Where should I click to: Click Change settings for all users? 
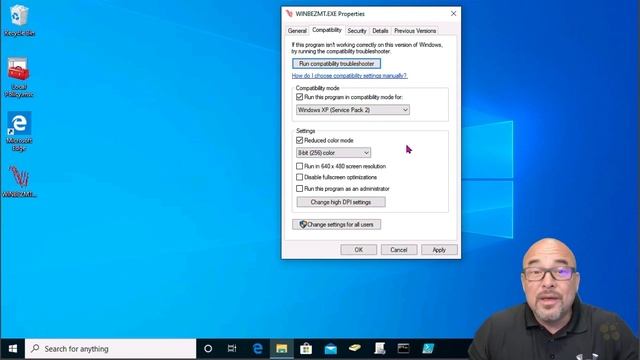tap(336, 224)
